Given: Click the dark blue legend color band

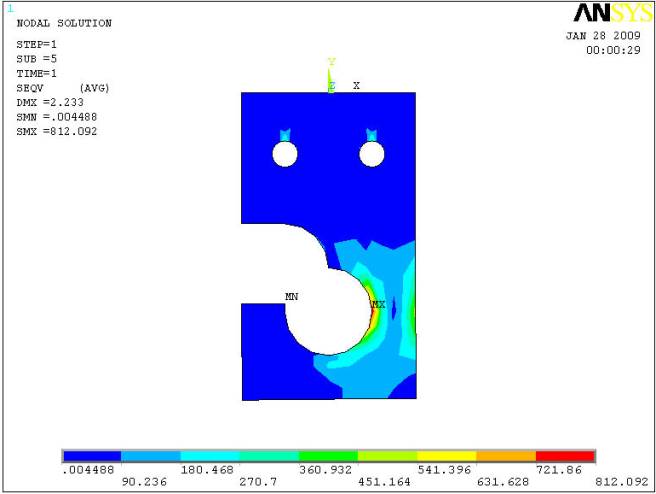Looking at the screenshot, I should tap(92, 456).
